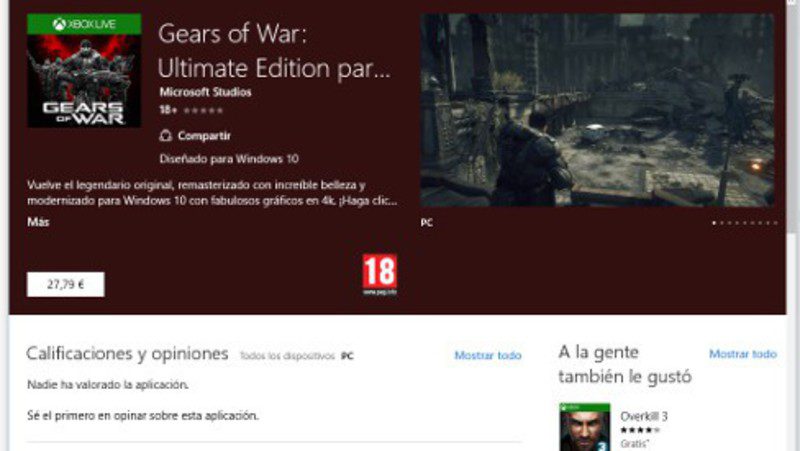Screen dimensions: 800x451
Task: Open the Overkill 3 game thumbnail
Action: click(585, 427)
